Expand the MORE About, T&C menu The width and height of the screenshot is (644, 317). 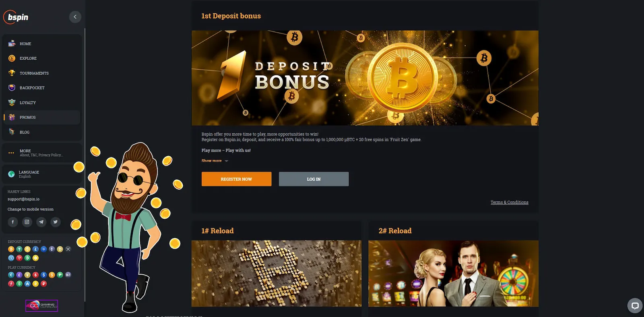42,153
